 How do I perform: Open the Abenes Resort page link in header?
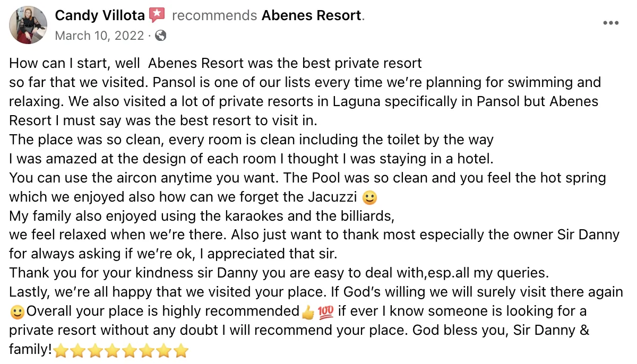coord(312,15)
